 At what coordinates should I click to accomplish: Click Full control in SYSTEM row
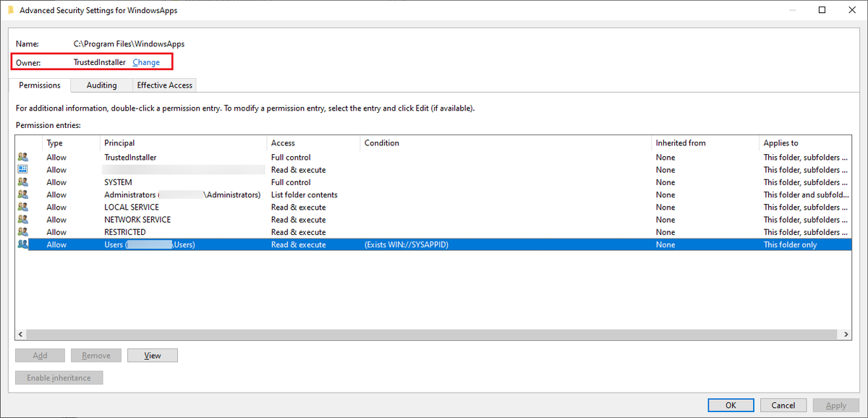(291, 182)
